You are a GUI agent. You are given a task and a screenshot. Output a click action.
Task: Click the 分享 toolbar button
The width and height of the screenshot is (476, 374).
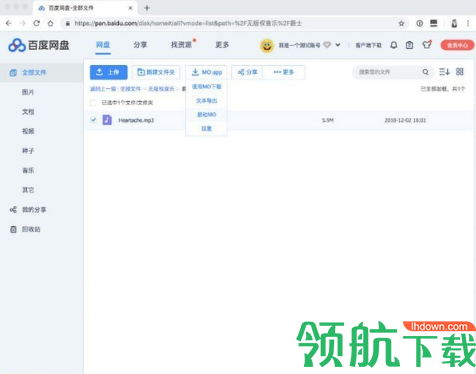(x=247, y=72)
